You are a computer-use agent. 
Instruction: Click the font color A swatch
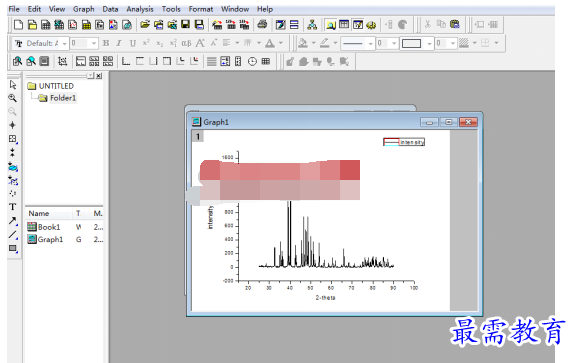(x=270, y=43)
